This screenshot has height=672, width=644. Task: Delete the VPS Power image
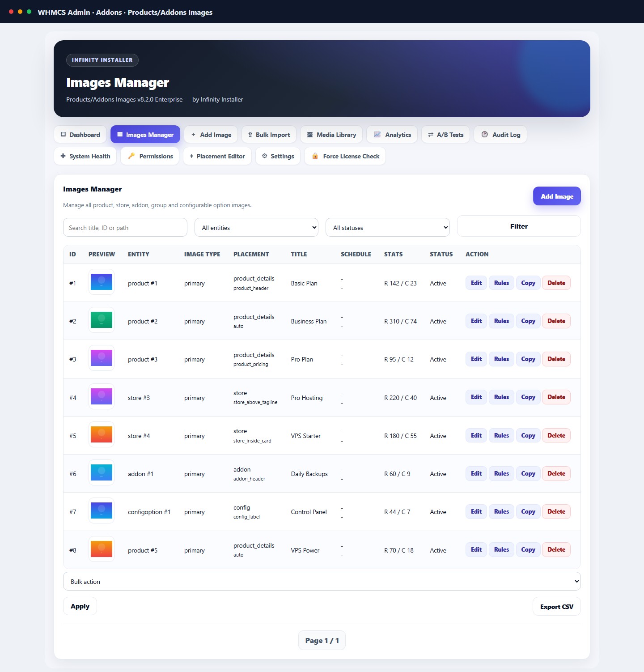tap(556, 549)
